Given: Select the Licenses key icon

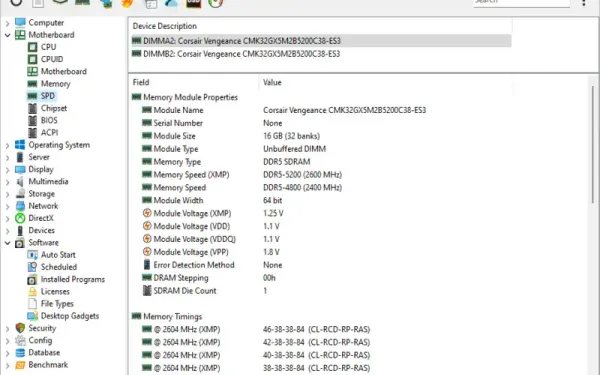Looking at the screenshot, I should pos(33,292).
